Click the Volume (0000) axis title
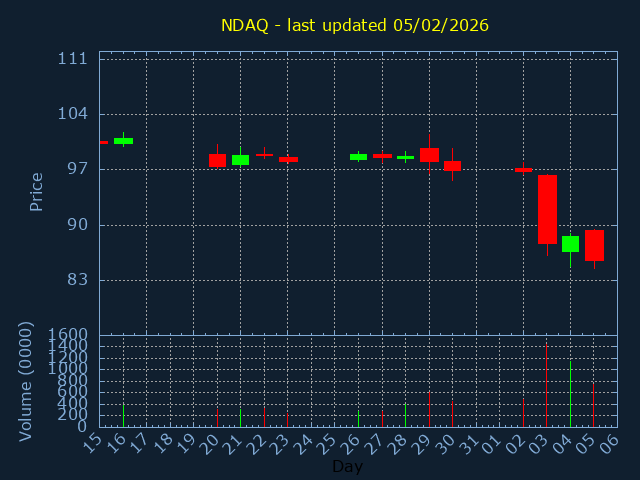This screenshot has height=480, width=640. [25, 382]
